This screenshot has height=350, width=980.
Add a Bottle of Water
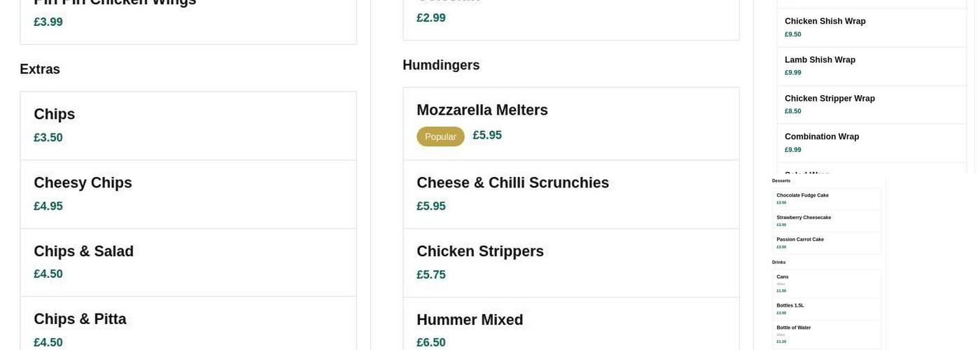826,334
